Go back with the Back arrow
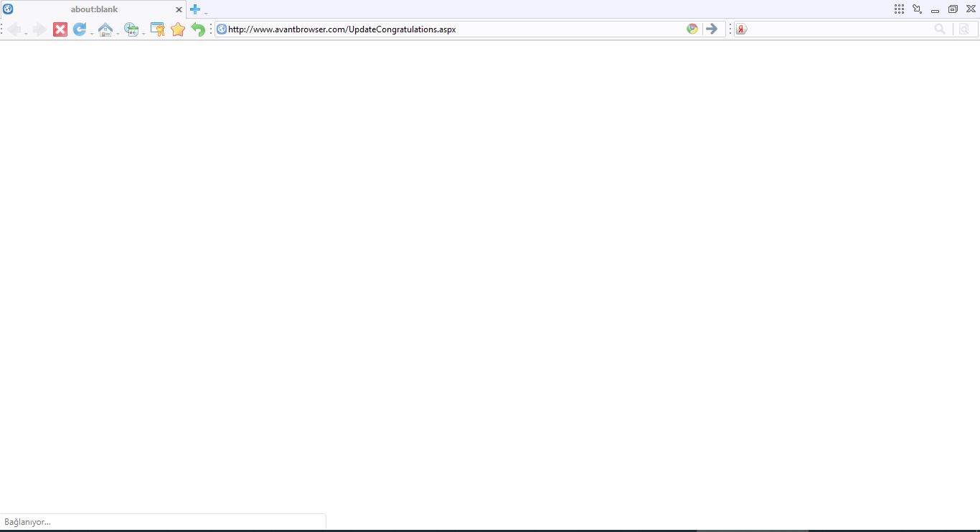Image resolution: width=980 pixels, height=532 pixels. click(x=14, y=29)
